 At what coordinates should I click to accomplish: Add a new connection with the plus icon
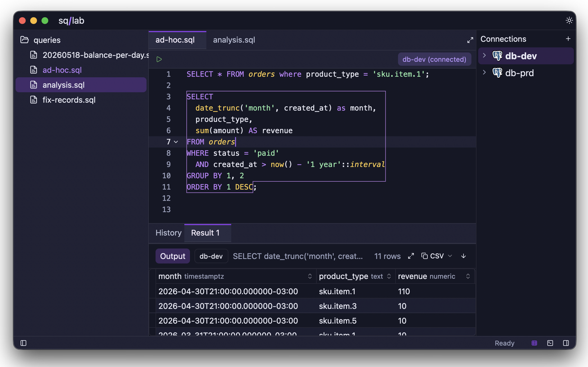[568, 39]
